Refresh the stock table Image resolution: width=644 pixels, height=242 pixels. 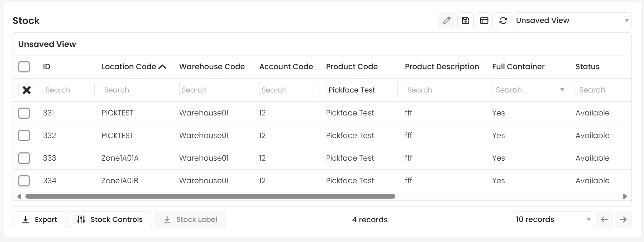[x=503, y=21]
